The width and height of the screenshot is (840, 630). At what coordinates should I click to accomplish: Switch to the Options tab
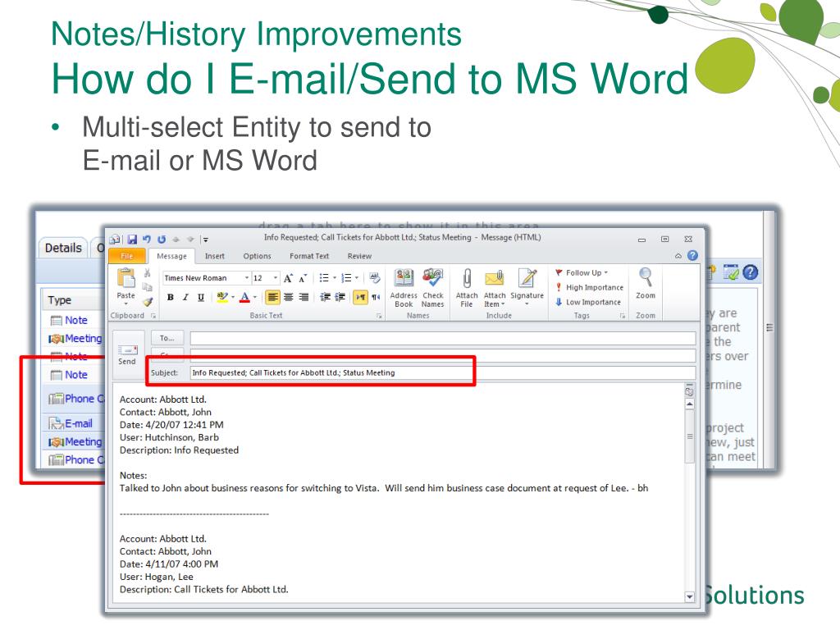(x=257, y=256)
